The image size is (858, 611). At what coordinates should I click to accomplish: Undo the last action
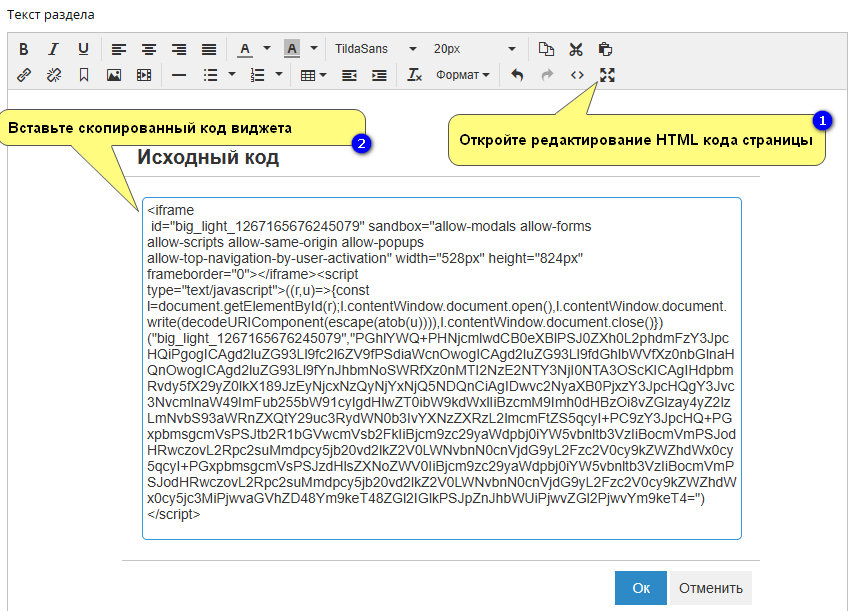517,75
